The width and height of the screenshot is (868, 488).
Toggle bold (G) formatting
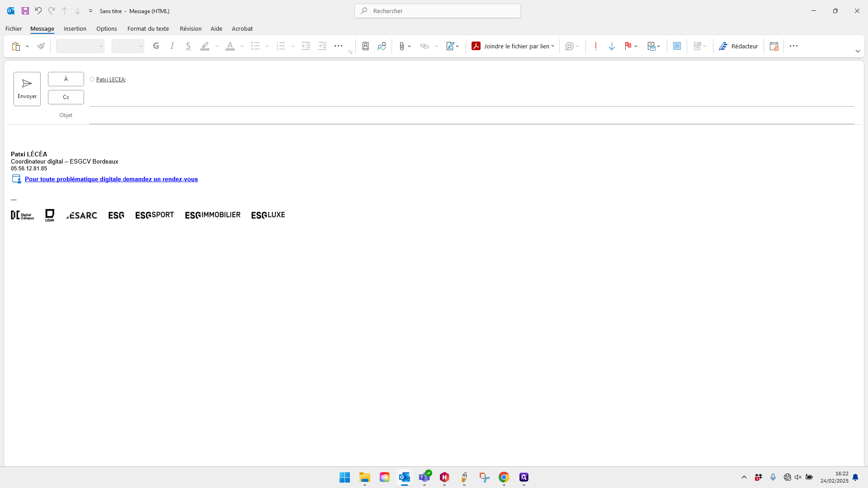click(x=156, y=46)
